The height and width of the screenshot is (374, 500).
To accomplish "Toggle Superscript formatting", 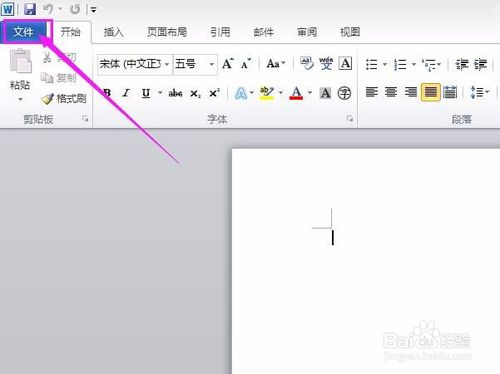I will click(214, 93).
